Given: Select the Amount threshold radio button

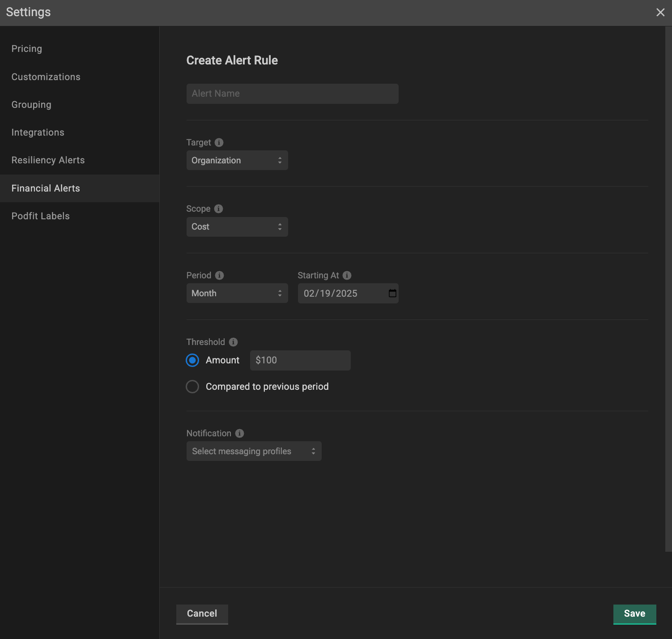Looking at the screenshot, I should (x=192, y=360).
